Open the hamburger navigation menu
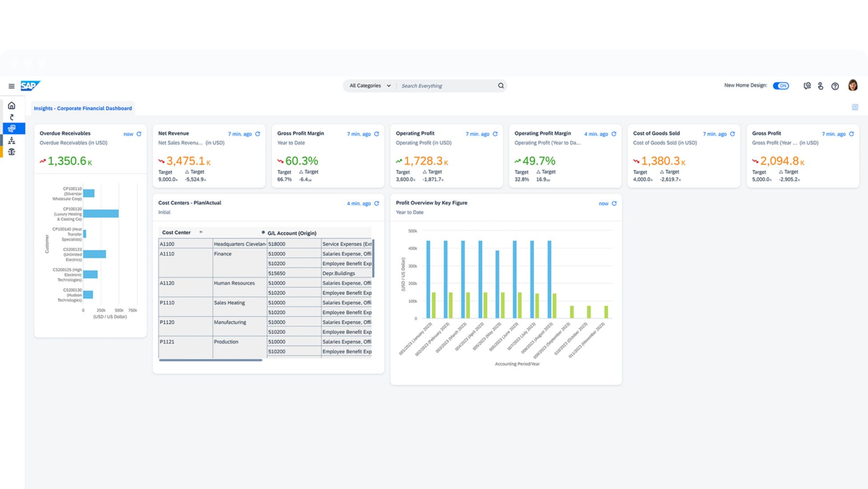The width and height of the screenshot is (868, 489). pyautogui.click(x=12, y=86)
